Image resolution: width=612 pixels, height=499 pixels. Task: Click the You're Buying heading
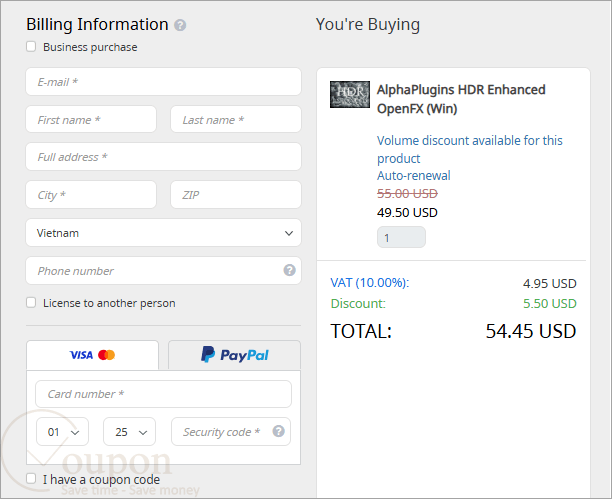pyautogui.click(x=368, y=25)
